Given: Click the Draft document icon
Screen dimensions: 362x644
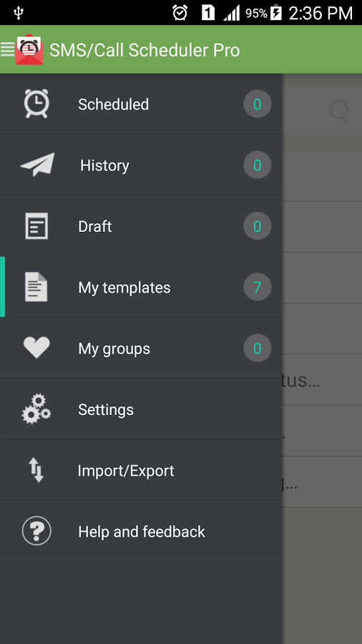Looking at the screenshot, I should click(36, 226).
